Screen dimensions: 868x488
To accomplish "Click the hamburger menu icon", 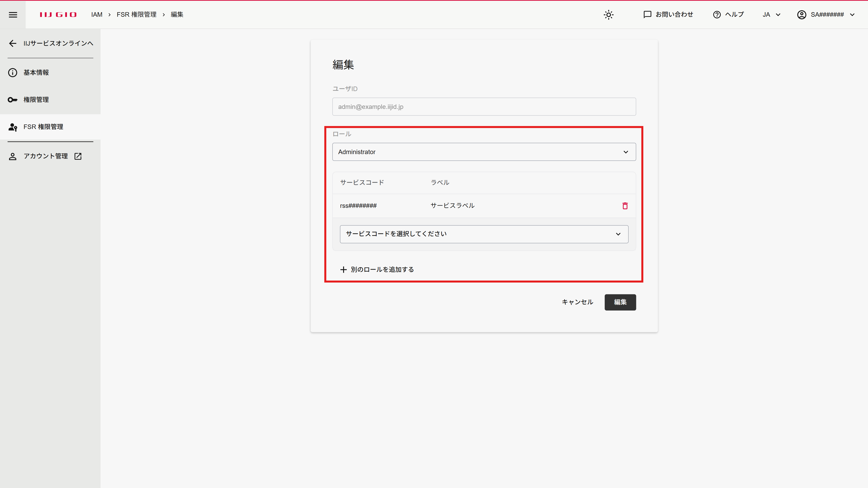I will pos(13,14).
